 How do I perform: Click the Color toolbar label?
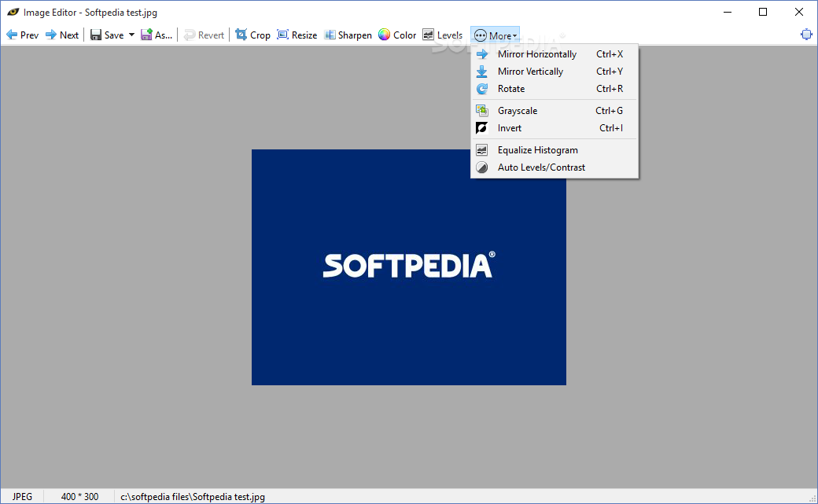[x=404, y=35]
